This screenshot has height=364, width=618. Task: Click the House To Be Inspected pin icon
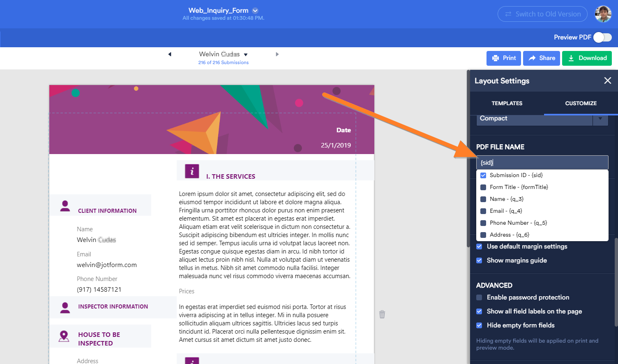point(64,336)
